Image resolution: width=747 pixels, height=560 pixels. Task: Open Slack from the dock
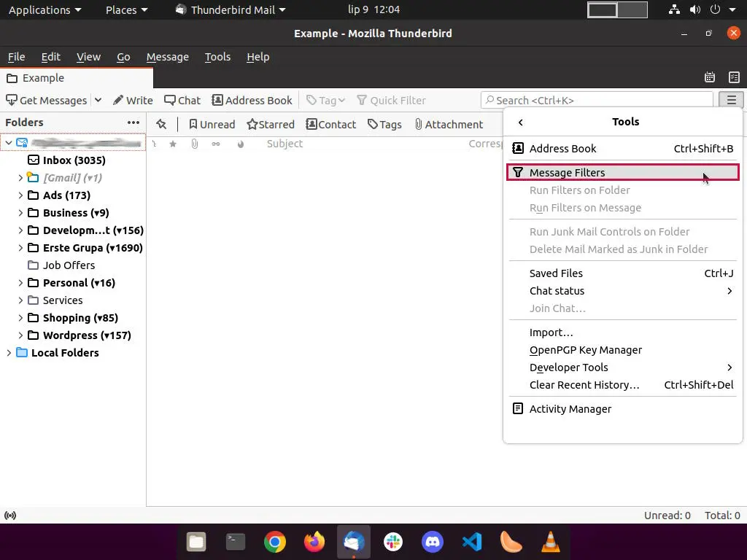click(393, 542)
